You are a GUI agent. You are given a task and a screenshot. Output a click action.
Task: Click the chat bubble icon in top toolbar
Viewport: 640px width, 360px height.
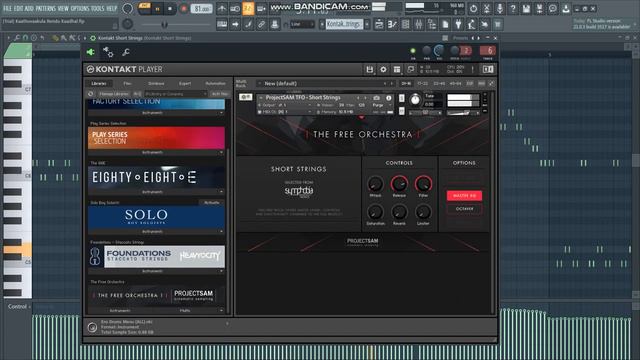click(553, 8)
